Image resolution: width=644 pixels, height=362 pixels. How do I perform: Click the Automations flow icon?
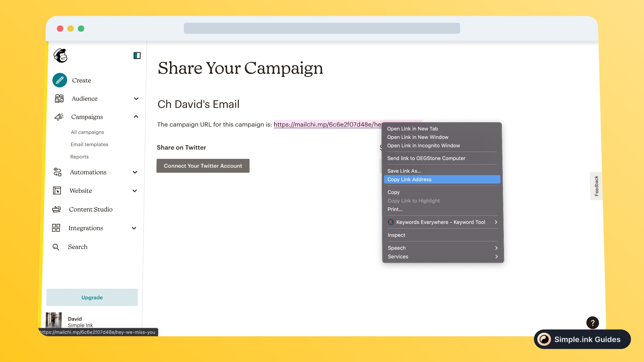click(57, 172)
